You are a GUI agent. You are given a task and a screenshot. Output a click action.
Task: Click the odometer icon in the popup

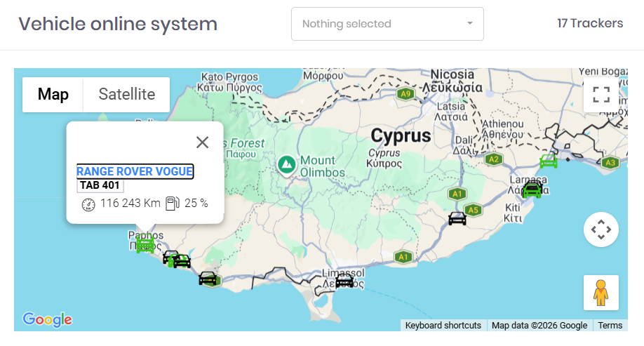tap(88, 204)
